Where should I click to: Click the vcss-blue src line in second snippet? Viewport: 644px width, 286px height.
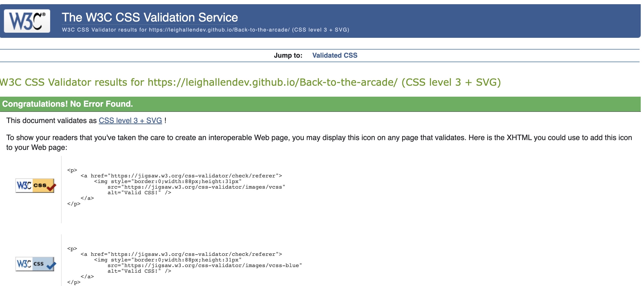point(205,265)
